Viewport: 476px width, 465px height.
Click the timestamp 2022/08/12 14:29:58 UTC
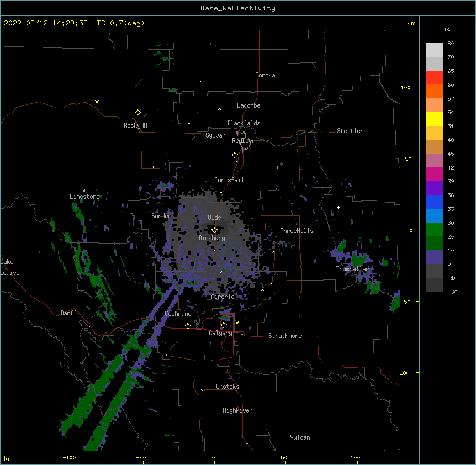pos(55,23)
